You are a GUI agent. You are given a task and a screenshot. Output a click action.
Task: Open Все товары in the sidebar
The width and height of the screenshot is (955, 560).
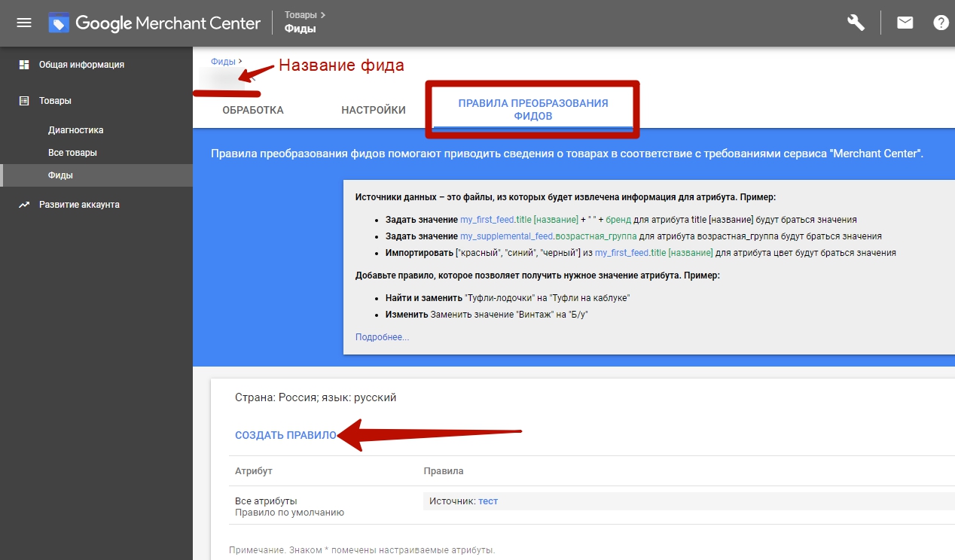(x=72, y=153)
